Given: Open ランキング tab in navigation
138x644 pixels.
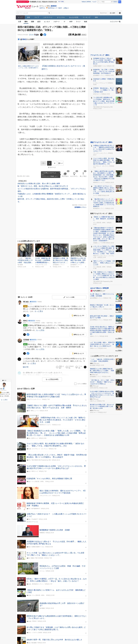Looking at the screenshot, I should pyautogui.click(x=86, y=17).
